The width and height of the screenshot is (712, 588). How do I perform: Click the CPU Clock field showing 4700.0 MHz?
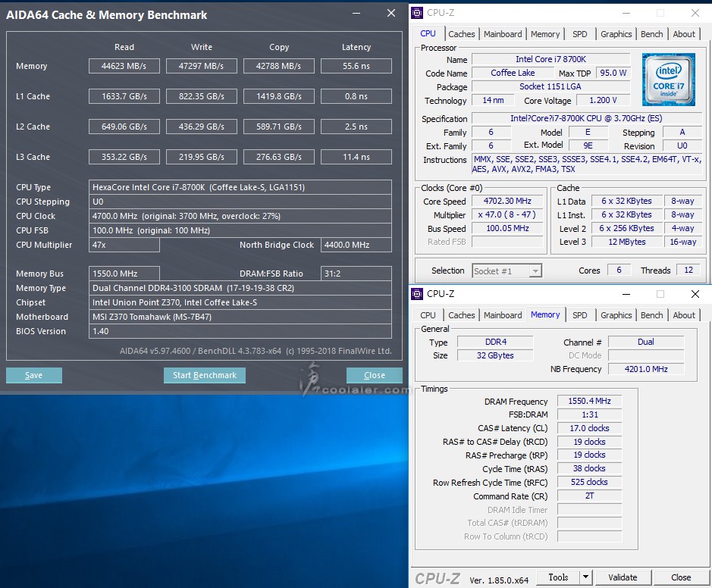click(x=240, y=216)
